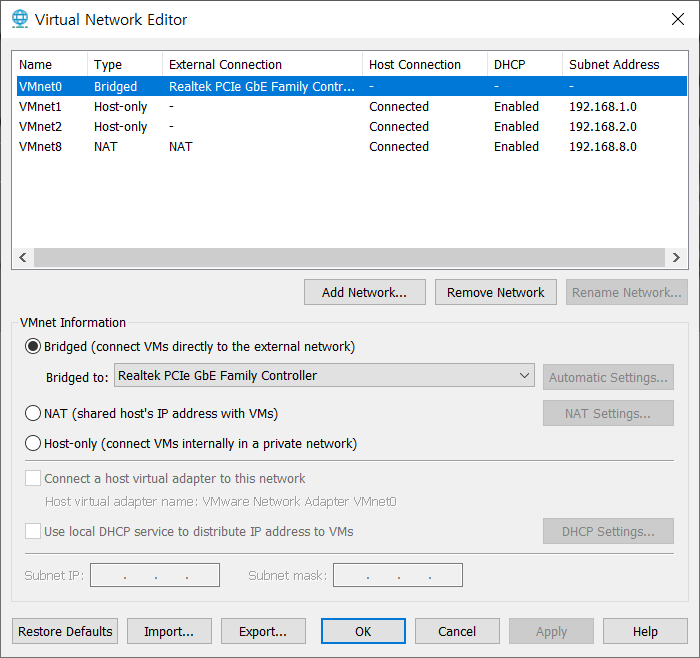Viewport: 700px width, 658px height.
Task: Click Restore Defaults button
Action: click(65, 631)
